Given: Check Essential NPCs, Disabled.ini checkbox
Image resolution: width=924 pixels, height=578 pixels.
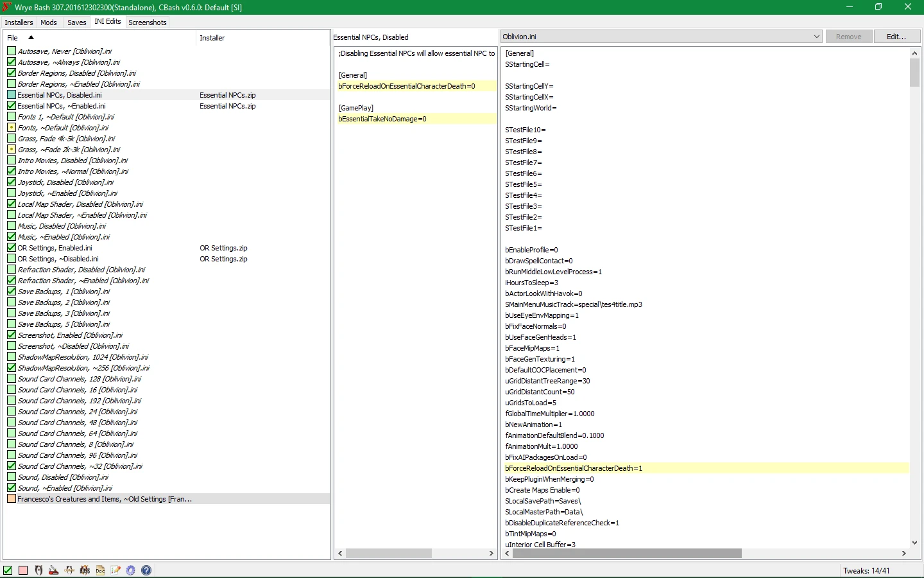Looking at the screenshot, I should point(12,95).
